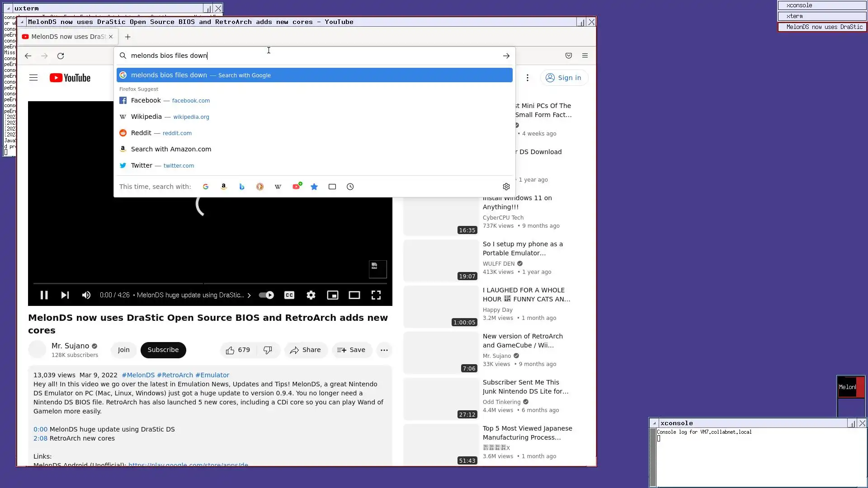This screenshot has height=488, width=868.
Task: Jump to 2:08 RetroArch timestamp
Action: pyautogui.click(x=40, y=438)
